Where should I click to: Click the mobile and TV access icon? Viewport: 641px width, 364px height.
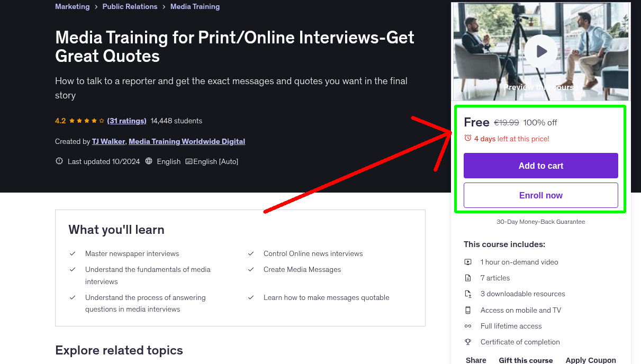[x=468, y=310]
